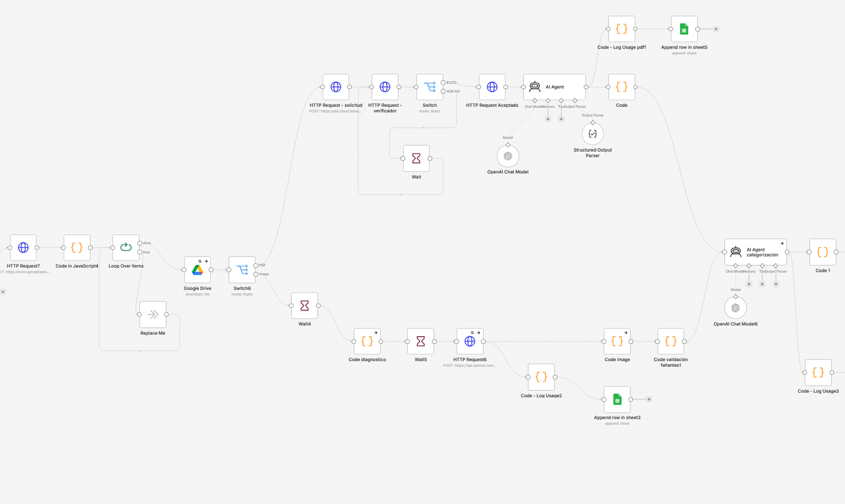
Task: Add Tool sub-node to AI Agent
Action: (x=561, y=119)
